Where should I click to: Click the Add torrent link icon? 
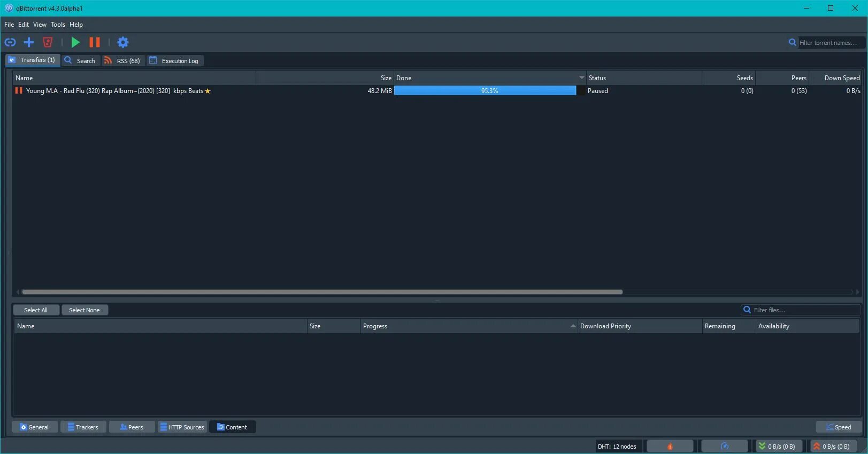tap(10, 42)
